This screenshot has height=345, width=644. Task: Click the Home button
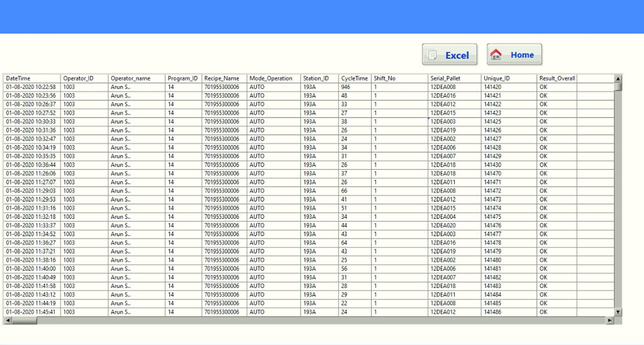click(x=514, y=54)
